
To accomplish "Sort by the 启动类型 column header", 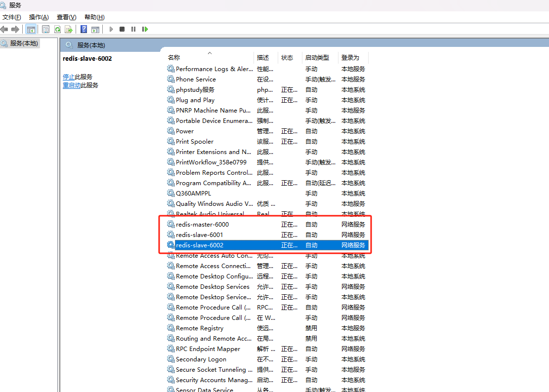I will [x=317, y=58].
